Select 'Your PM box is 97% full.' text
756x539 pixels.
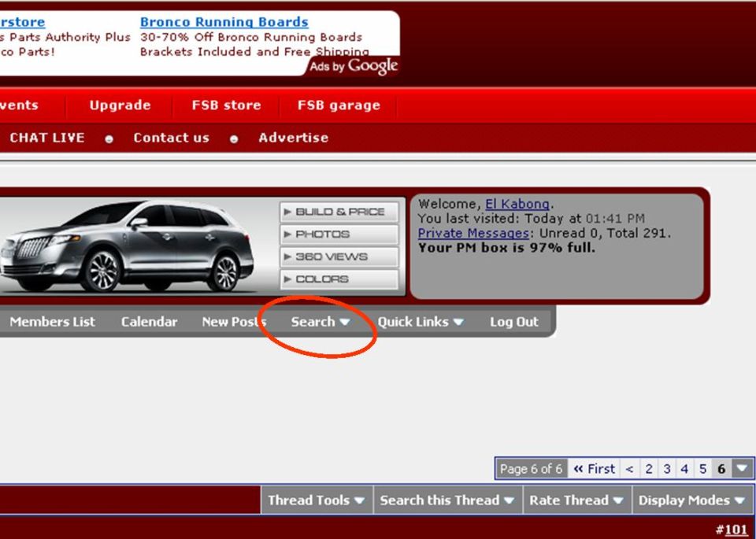(x=506, y=248)
